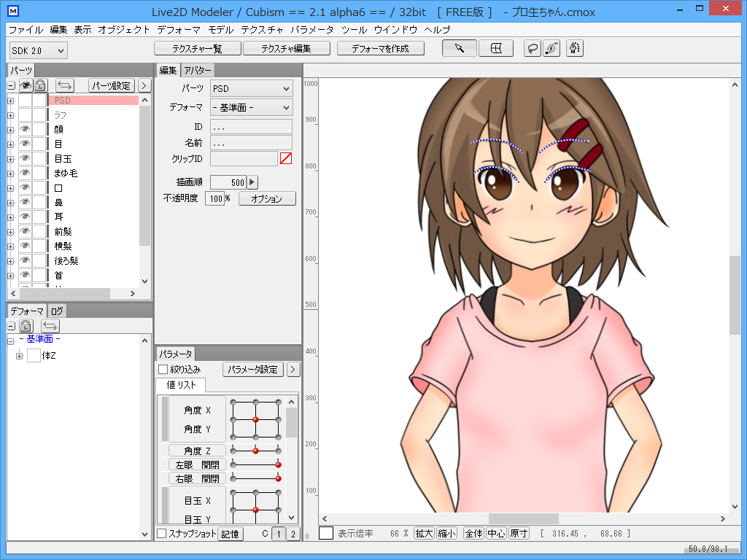Click the eye visibility icon above the parts list
Screen dimensions: 747x560
point(25,85)
